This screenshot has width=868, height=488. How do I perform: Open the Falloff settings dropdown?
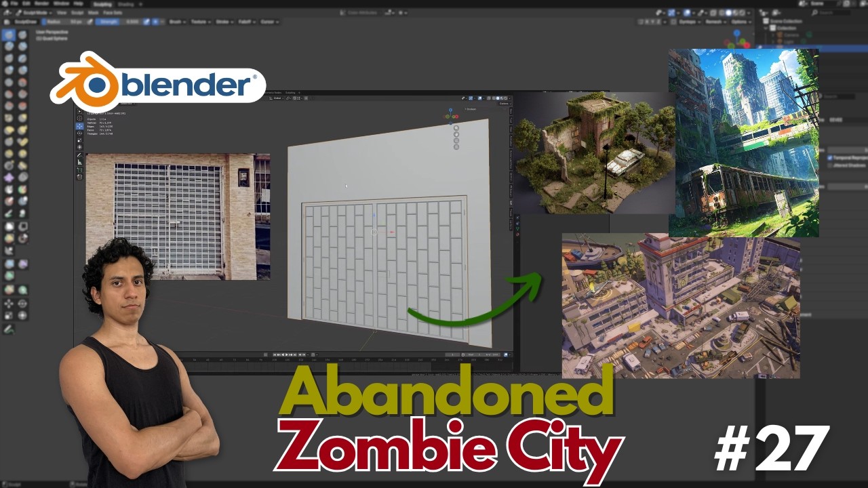click(246, 22)
